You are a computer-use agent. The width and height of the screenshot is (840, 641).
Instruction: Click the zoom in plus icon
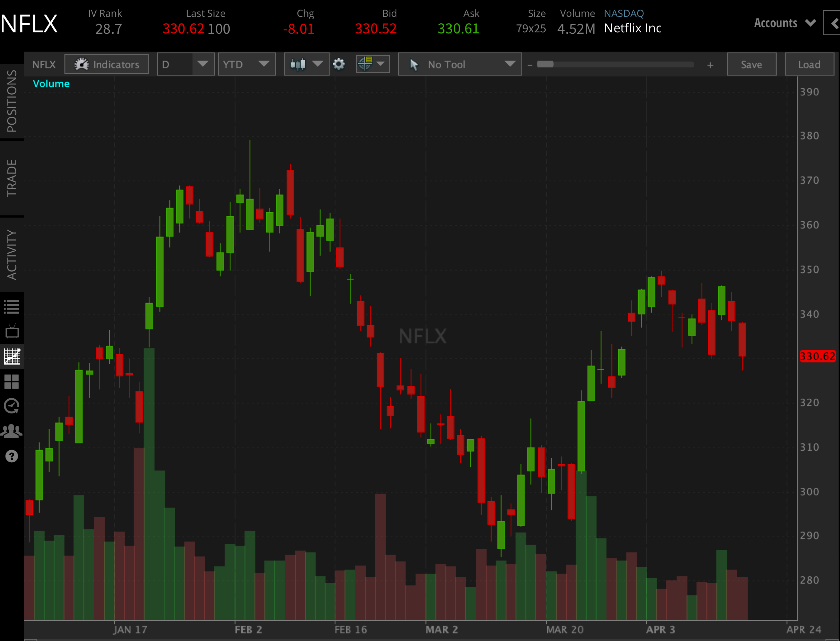(710, 65)
